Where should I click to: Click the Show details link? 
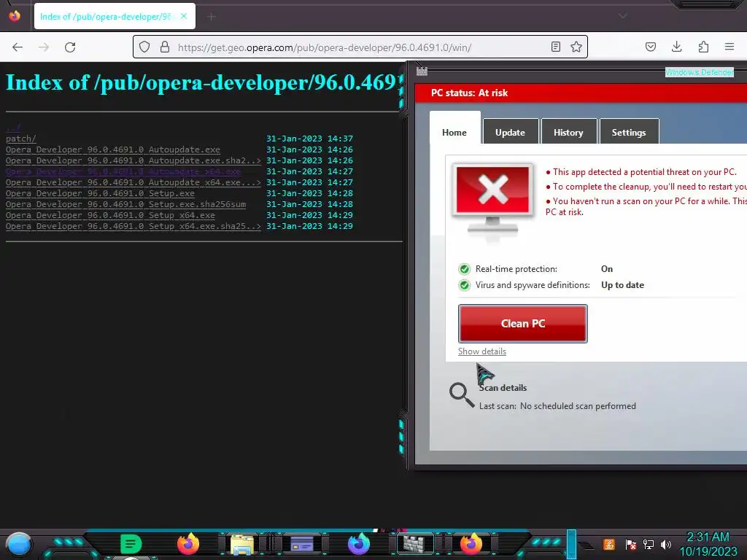pos(482,351)
